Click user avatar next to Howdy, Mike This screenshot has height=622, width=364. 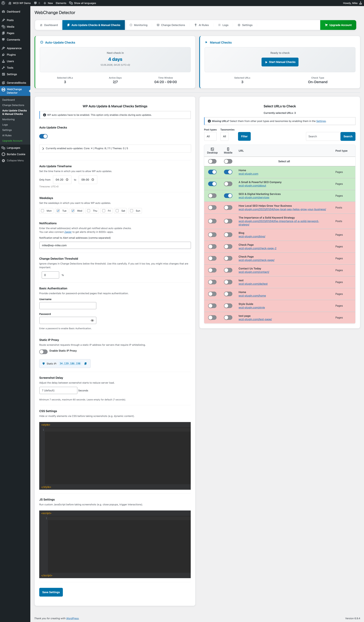click(361, 3)
